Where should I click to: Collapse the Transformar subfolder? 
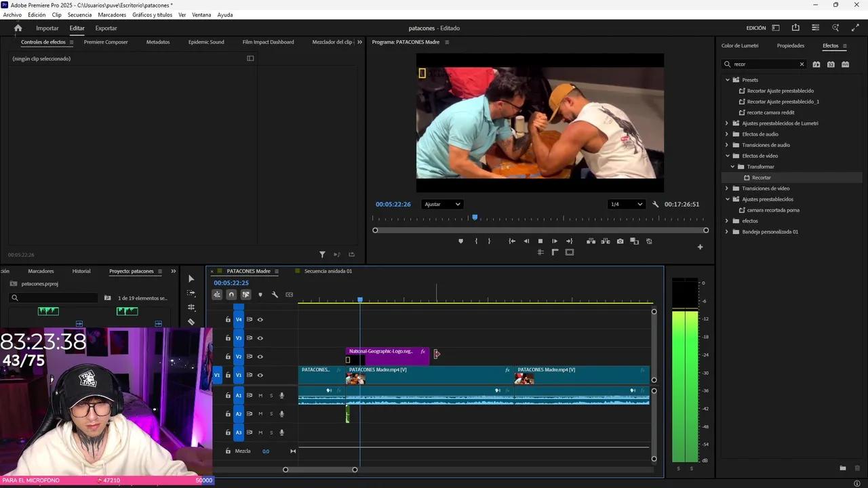(x=733, y=167)
